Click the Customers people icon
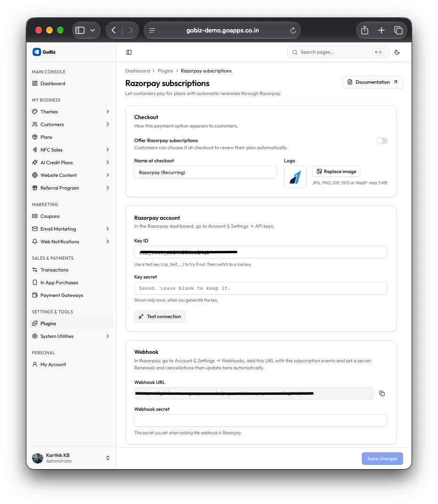Viewport: 438px width, 504px height. 35,124
